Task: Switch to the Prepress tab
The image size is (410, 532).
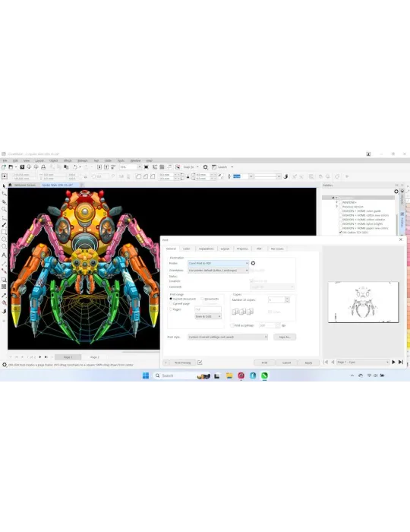Action: click(x=242, y=249)
